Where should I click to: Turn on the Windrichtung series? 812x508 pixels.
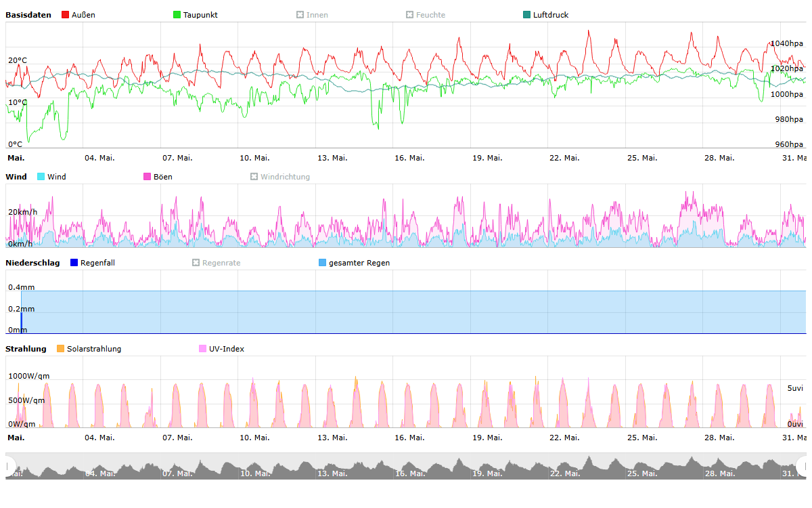coord(254,177)
